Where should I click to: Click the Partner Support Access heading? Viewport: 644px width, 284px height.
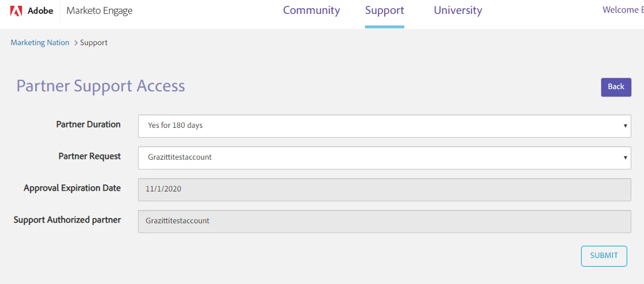100,86
